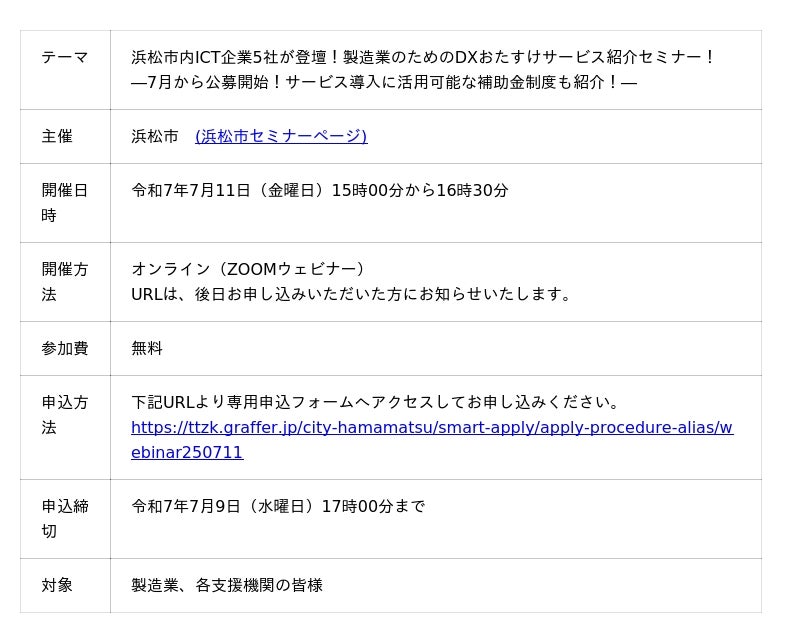800x643 pixels.
Task: Click the 開催方法 row header cell
Action: (65, 282)
